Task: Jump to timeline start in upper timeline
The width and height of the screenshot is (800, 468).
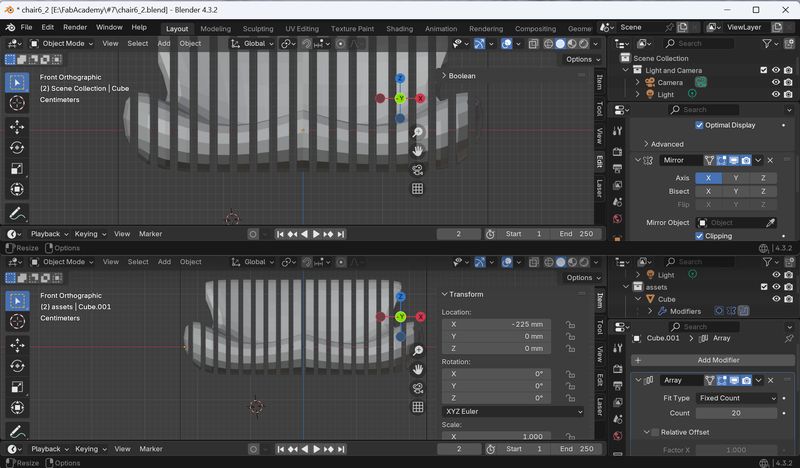Action: [x=280, y=234]
